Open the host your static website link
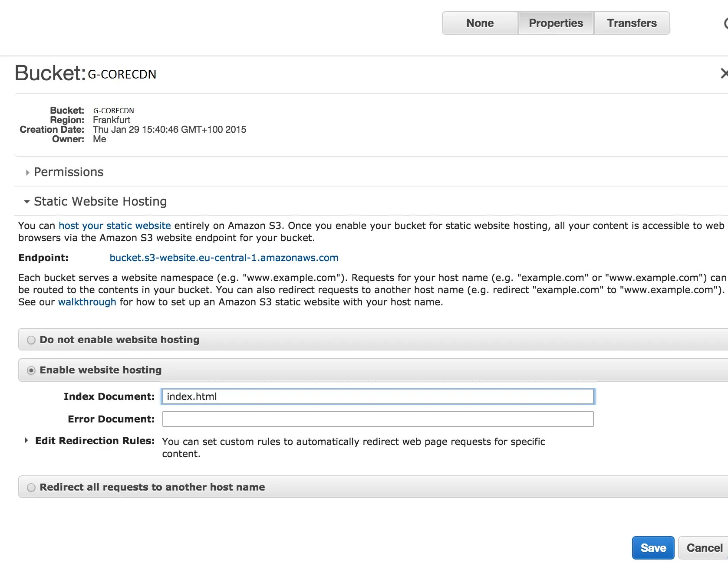728x563 pixels. (x=114, y=226)
